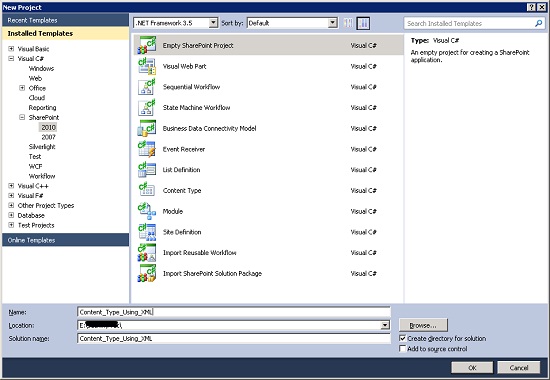Pick the Import SharePoint Solution Package icon
The width and height of the screenshot is (550, 380).
click(147, 273)
